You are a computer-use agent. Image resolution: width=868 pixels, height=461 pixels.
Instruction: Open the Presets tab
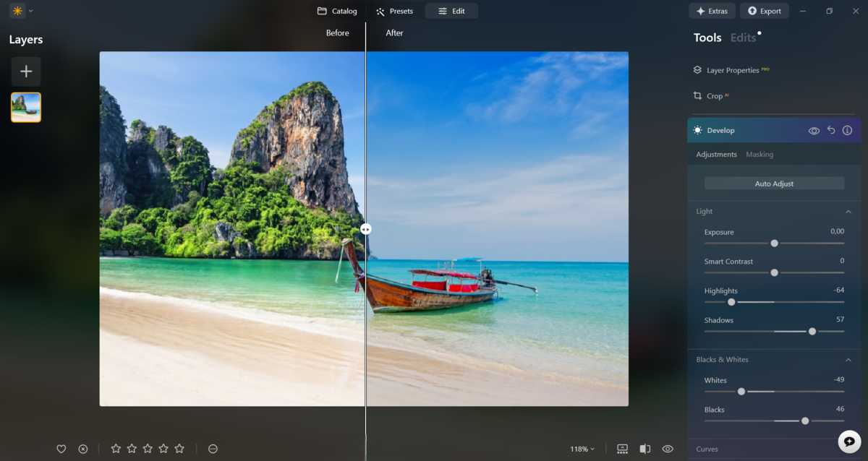point(394,11)
